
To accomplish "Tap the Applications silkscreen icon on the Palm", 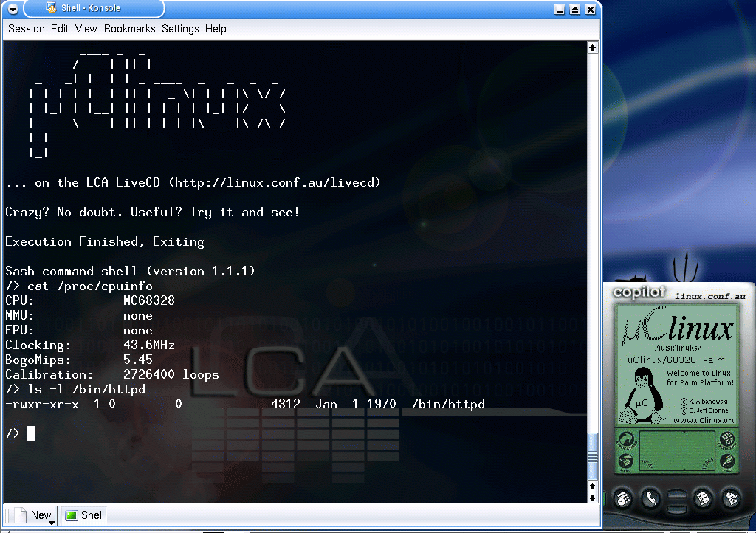I will tap(625, 441).
